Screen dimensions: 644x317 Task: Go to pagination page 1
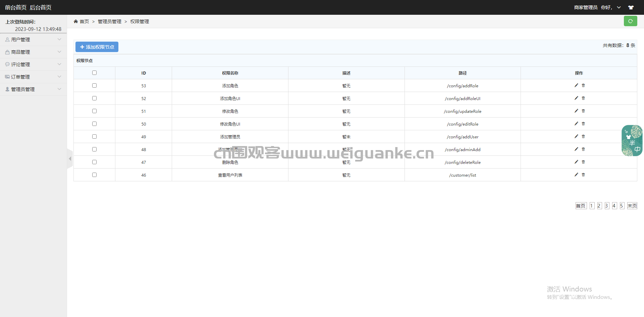click(x=592, y=206)
